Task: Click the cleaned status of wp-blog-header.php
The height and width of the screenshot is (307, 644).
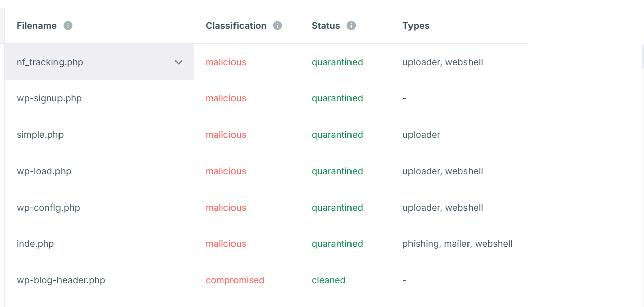Action: [328, 280]
